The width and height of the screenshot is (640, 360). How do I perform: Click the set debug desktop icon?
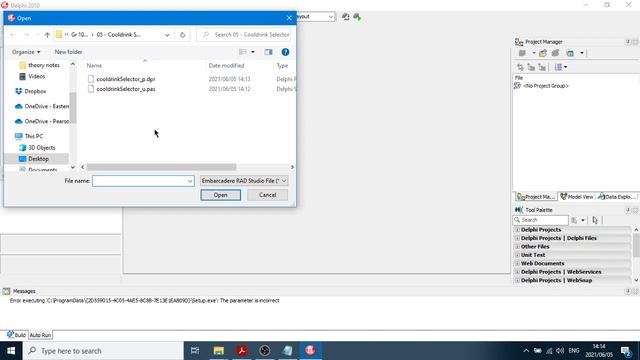[x=357, y=17]
